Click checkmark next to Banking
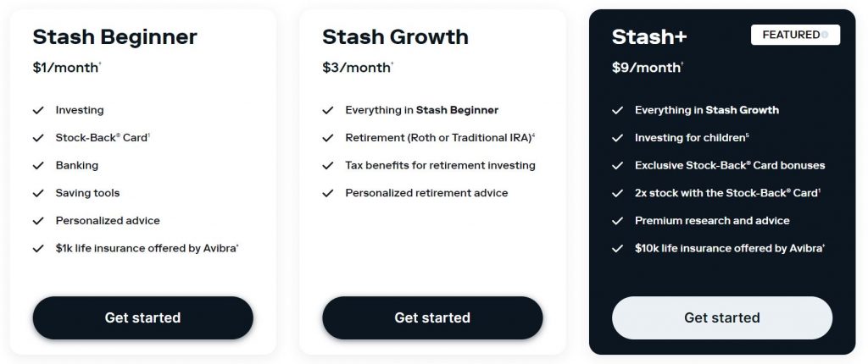 (x=38, y=165)
